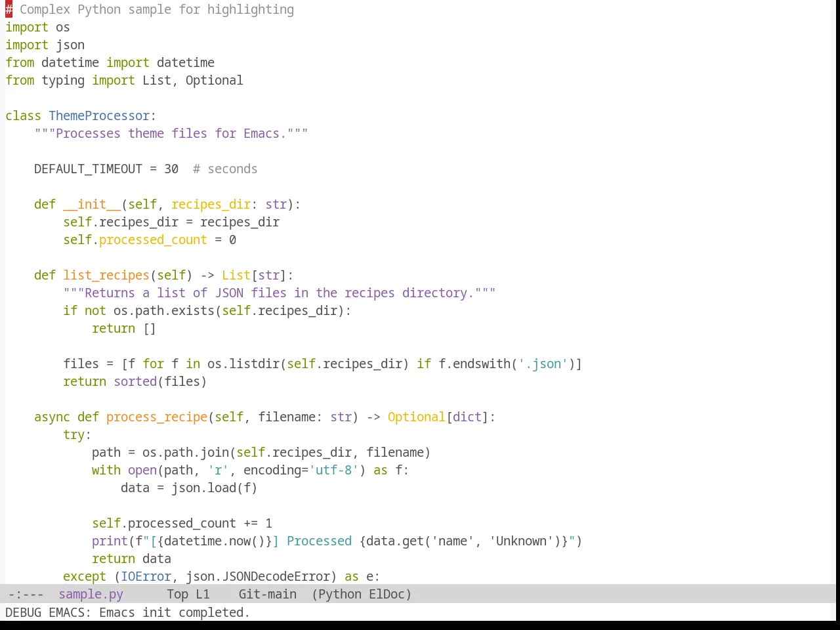Viewport: 840px width, 630px height.
Task: Click the class docstring 'Processes theme files for Emacs.'
Action: [x=171, y=134]
